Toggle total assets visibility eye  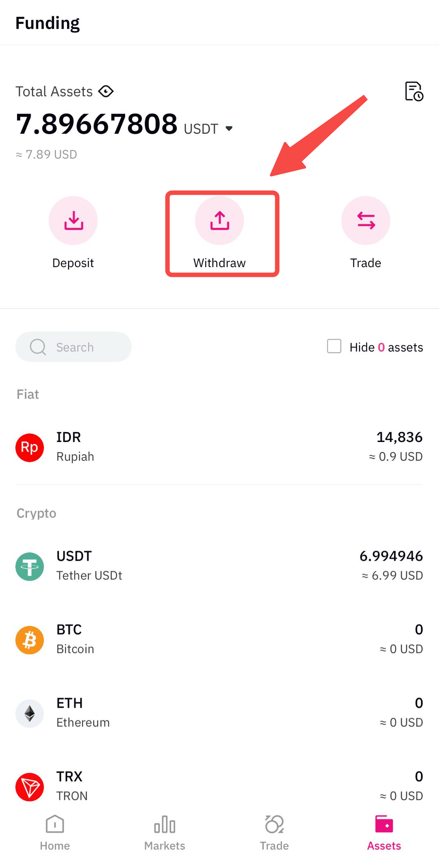(x=106, y=91)
